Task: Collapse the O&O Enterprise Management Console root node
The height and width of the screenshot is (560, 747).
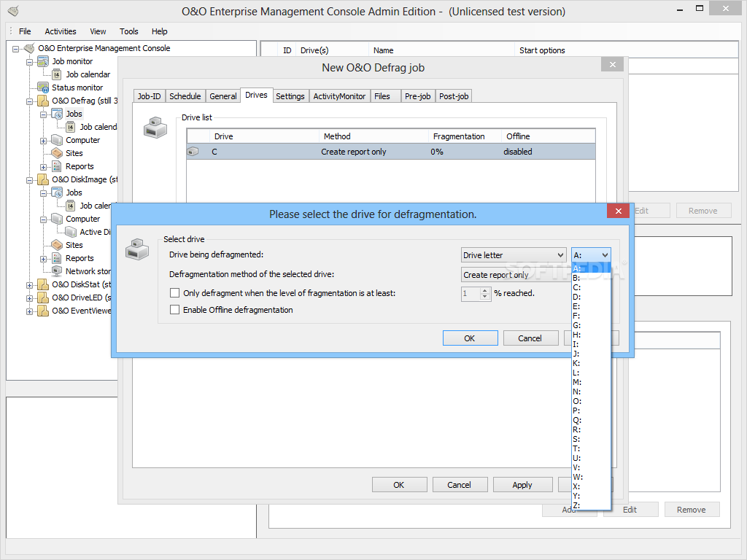Action: coord(16,49)
